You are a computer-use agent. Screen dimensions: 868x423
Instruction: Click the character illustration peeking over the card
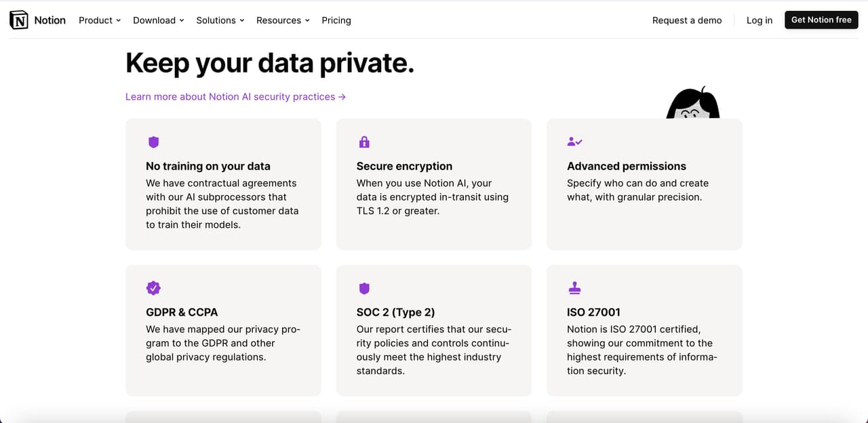pyautogui.click(x=692, y=103)
